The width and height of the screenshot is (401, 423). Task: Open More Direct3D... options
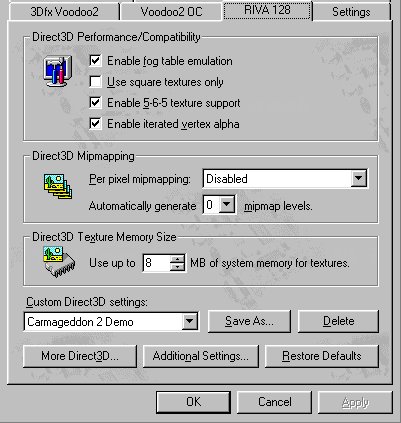coord(80,356)
